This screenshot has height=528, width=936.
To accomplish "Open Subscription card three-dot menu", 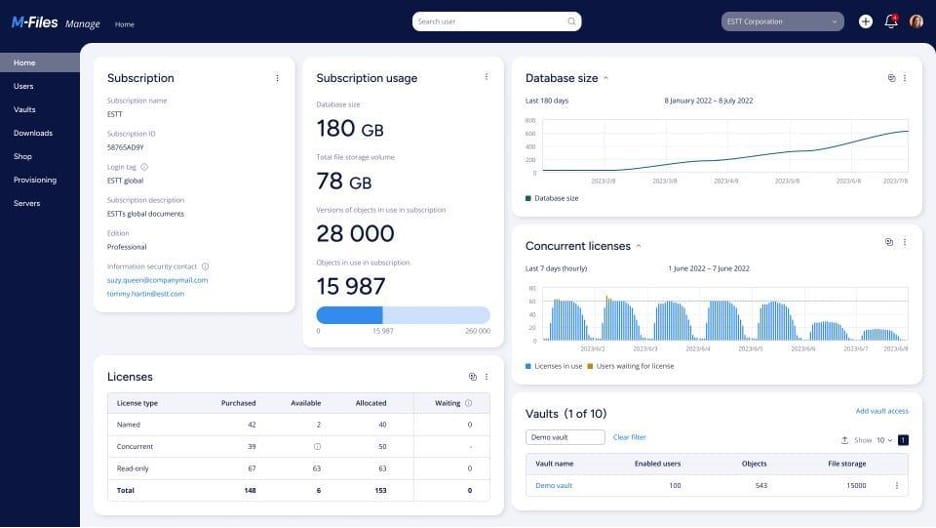I will coord(278,78).
